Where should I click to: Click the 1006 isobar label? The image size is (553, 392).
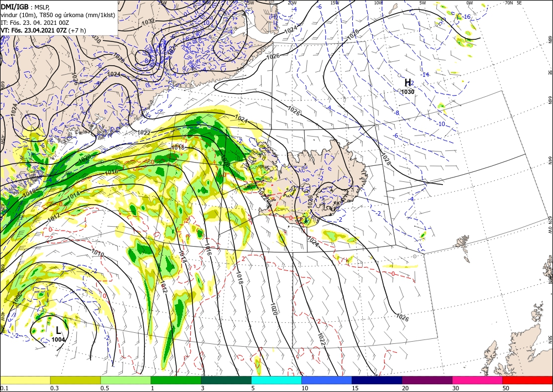(18, 298)
